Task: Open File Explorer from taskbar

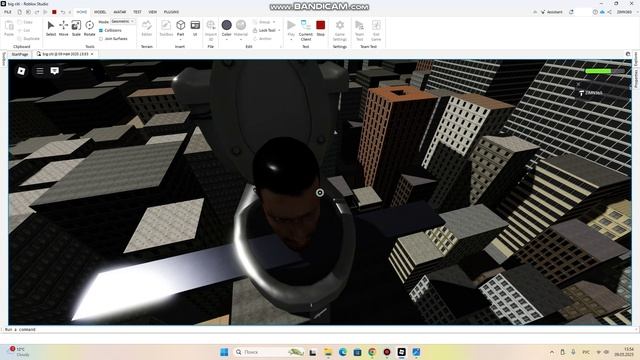Action: click(328, 352)
